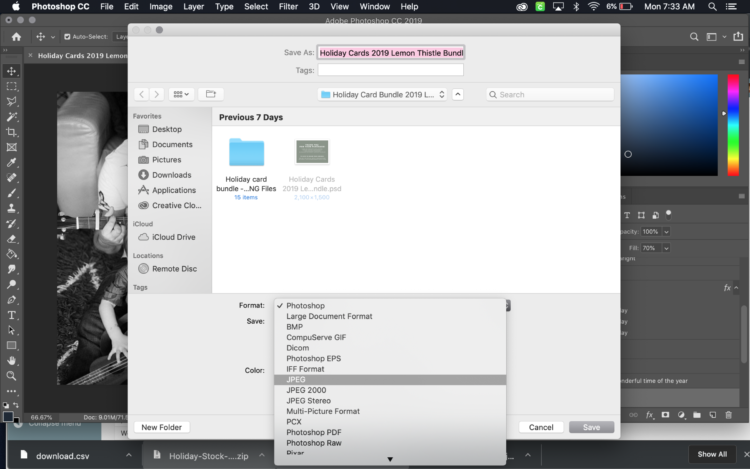Viewport: 750px width, 469px height.
Task: Select the Zoom tool
Action: pyautogui.click(x=11, y=376)
